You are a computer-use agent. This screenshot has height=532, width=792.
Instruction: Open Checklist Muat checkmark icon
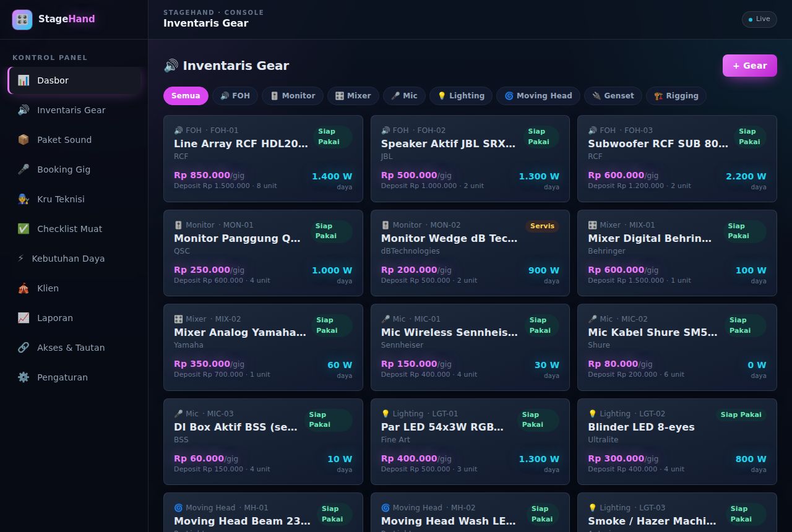point(24,229)
